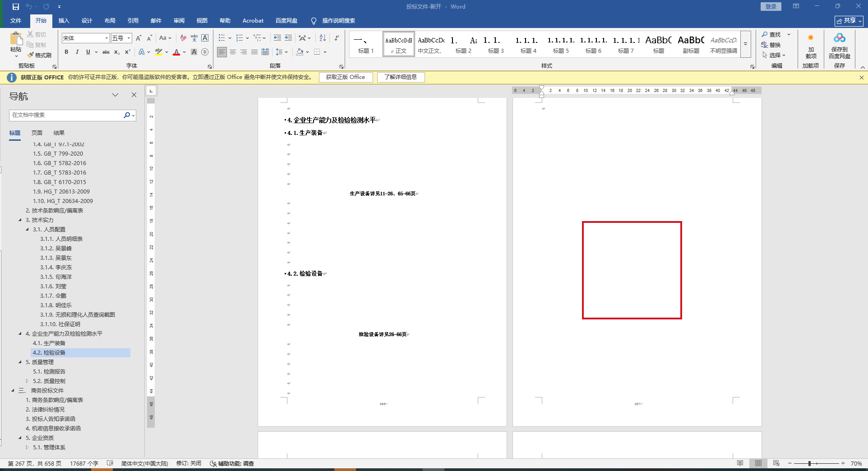This screenshot has width=868, height=471.
Task: Apply the 标题 1 style from gallery
Action: pyautogui.click(x=366, y=44)
